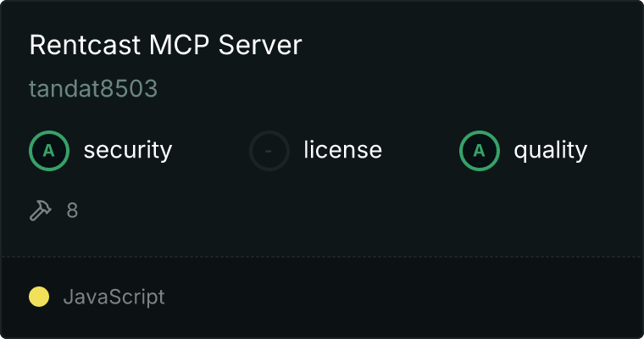The image size is (644, 339).
Task: Click the tools count number 8
Action: click(x=72, y=210)
